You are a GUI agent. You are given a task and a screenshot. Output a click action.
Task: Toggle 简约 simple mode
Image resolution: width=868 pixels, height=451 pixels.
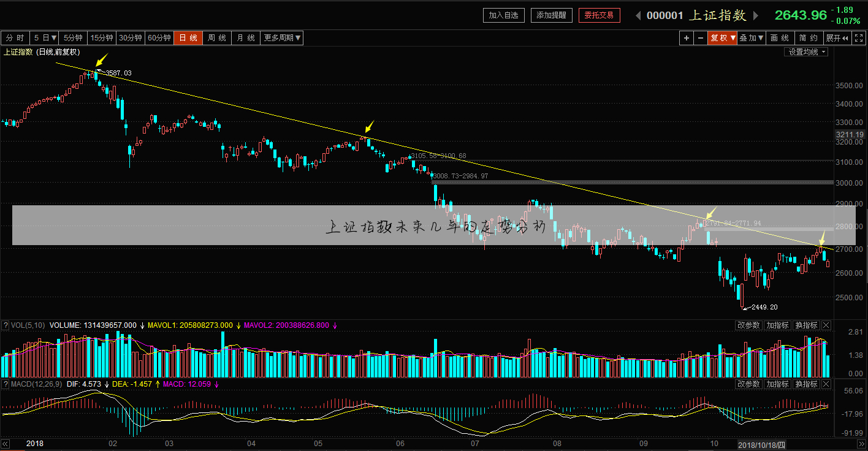coord(809,38)
